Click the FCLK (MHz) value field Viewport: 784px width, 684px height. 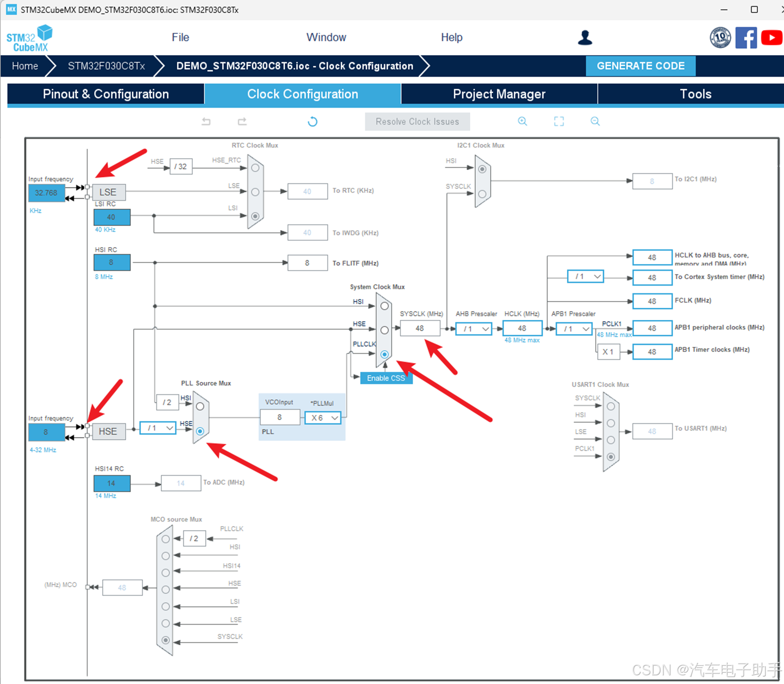click(x=652, y=301)
